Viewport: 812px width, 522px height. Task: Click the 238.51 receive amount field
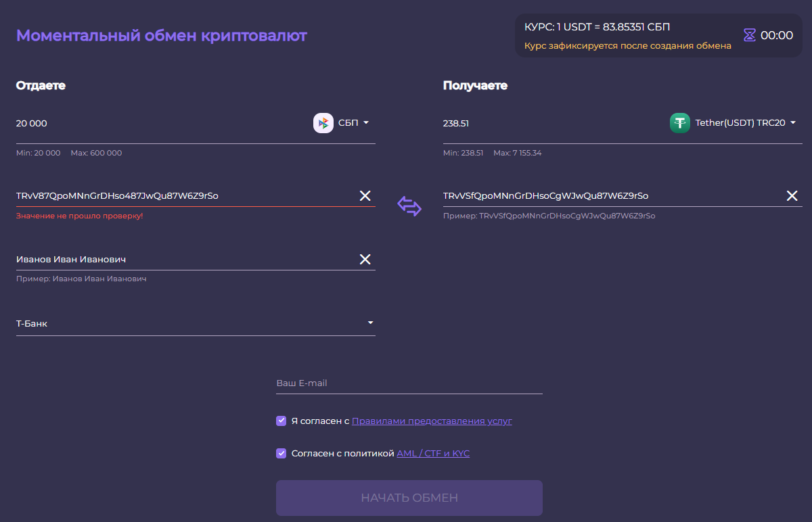coord(554,124)
